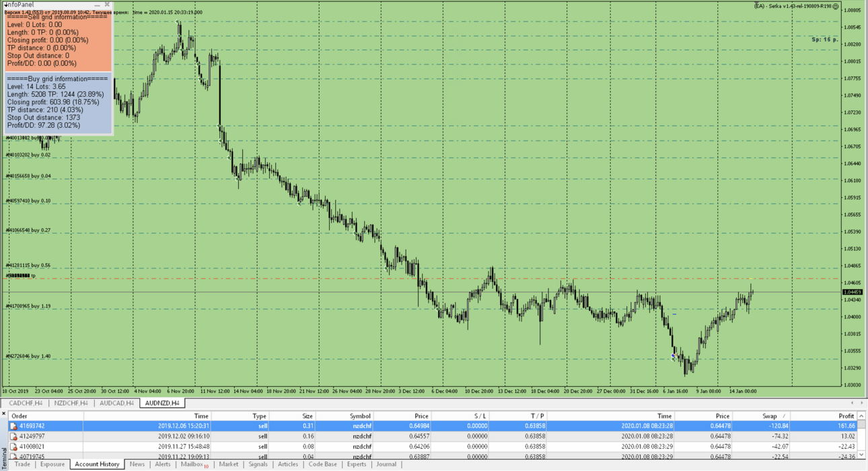Sort by Size column header
The width and height of the screenshot is (868, 471).
[293, 416]
